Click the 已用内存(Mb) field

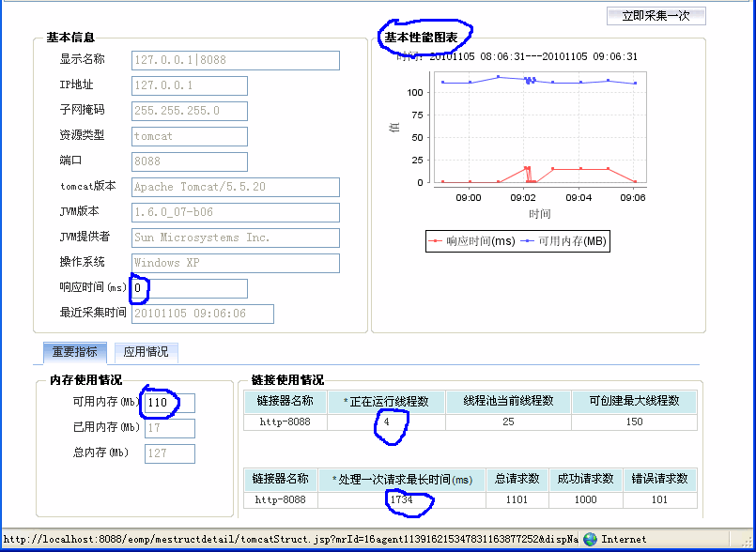[170, 428]
